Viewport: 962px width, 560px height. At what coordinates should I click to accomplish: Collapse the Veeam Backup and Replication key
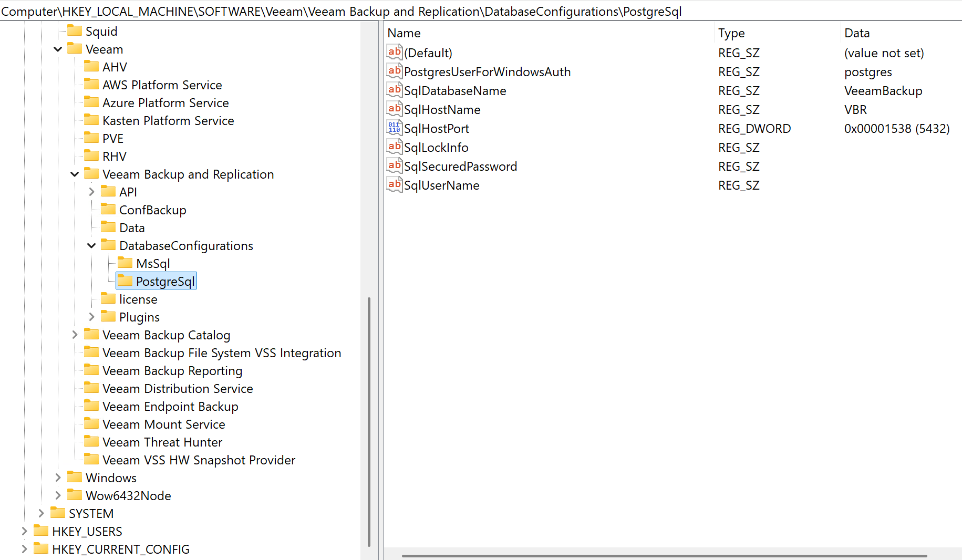[75, 174]
